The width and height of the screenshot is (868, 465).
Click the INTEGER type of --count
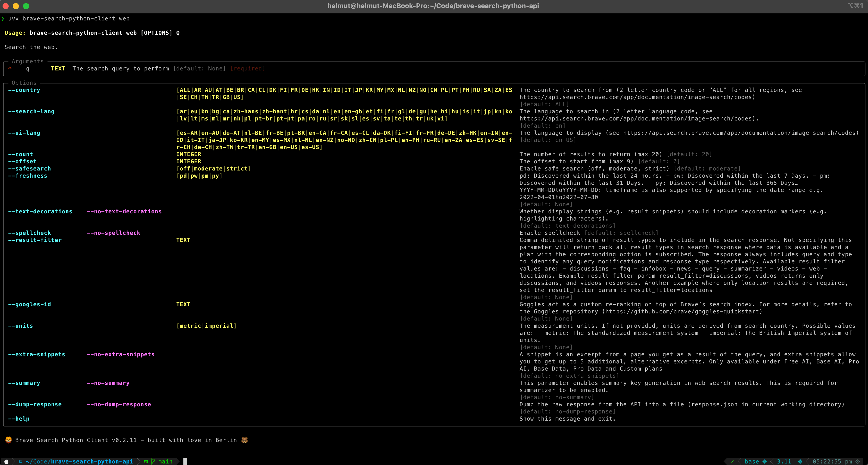[x=189, y=154]
